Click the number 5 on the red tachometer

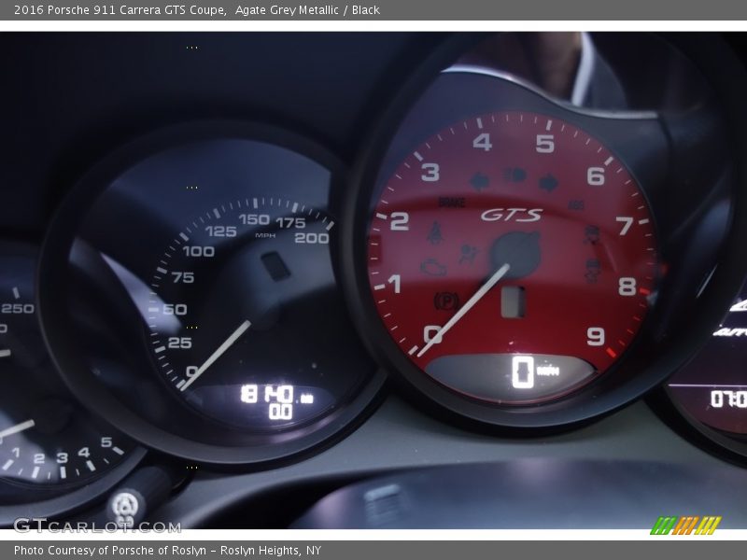pos(545,144)
